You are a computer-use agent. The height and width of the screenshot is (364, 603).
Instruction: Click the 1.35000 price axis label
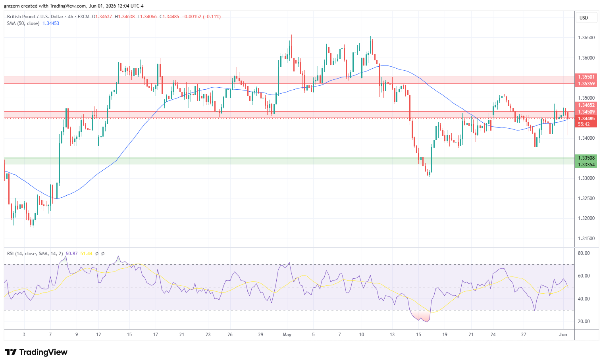[586, 98]
